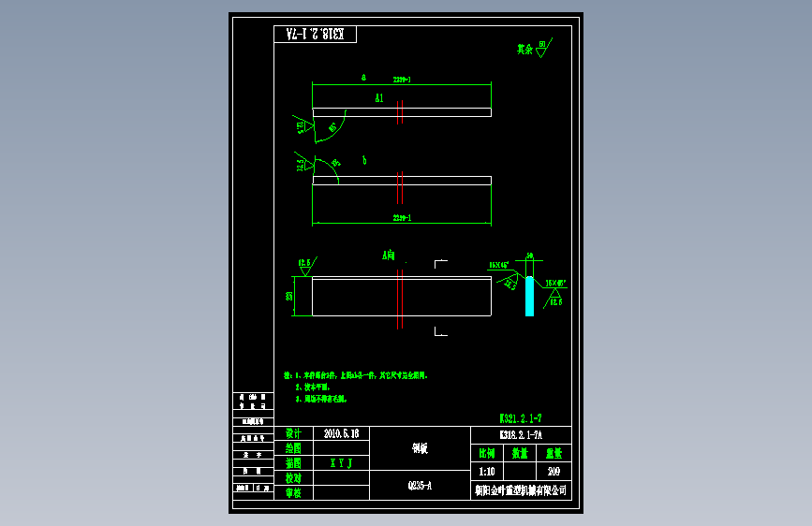The height and width of the screenshot is (526, 812).
Task: Click the vertical height dimension of A view
Action: coord(289,296)
